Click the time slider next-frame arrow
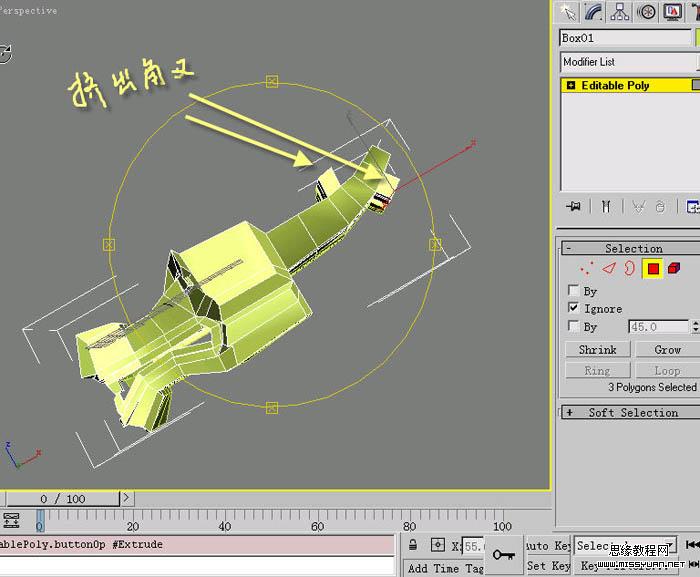Viewport: 700px width, 577px height. coord(126,498)
